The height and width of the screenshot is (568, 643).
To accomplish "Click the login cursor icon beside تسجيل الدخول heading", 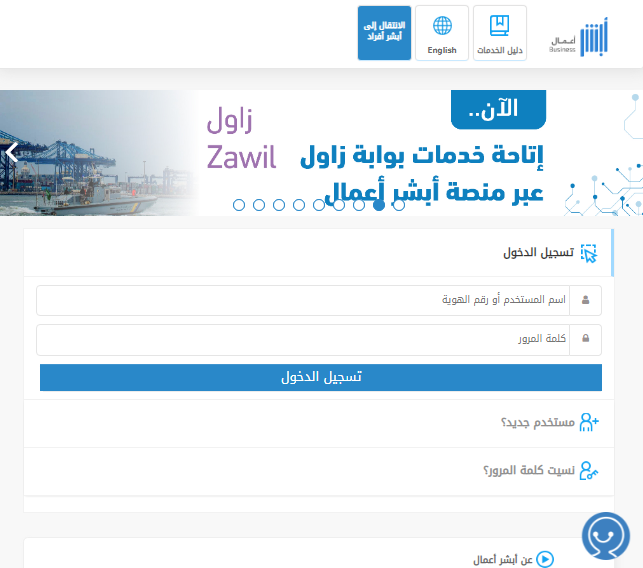I will [589, 253].
